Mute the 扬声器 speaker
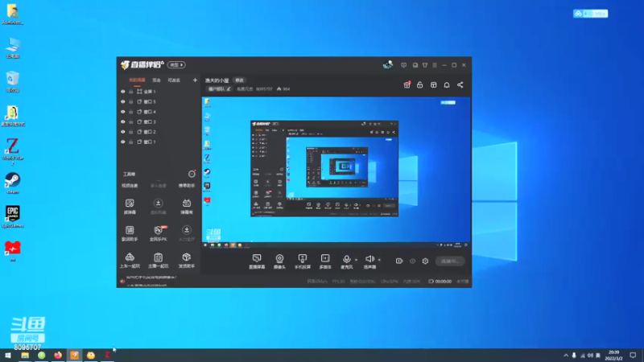The height and width of the screenshot is (362, 644). pyautogui.click(x=369, y=261)
